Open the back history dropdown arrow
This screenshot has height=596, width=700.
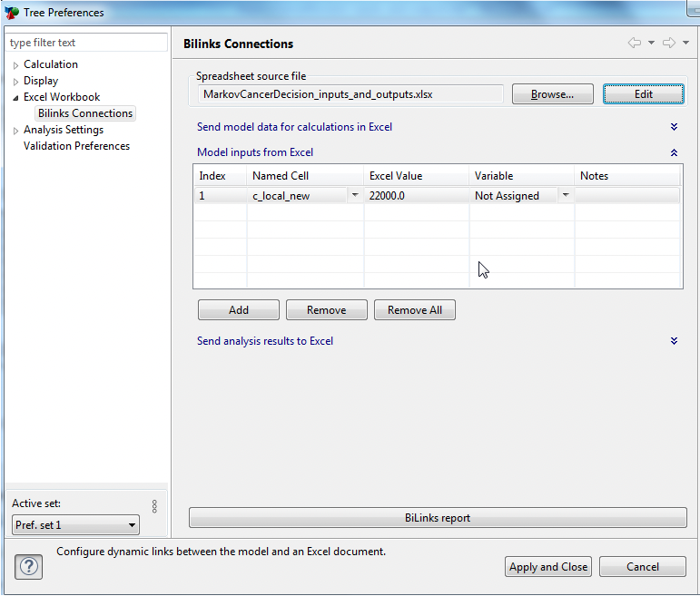point(651,43)
